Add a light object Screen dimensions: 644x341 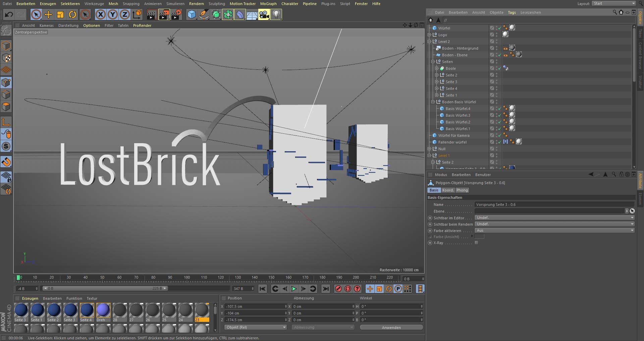click(x=276, y=14)
